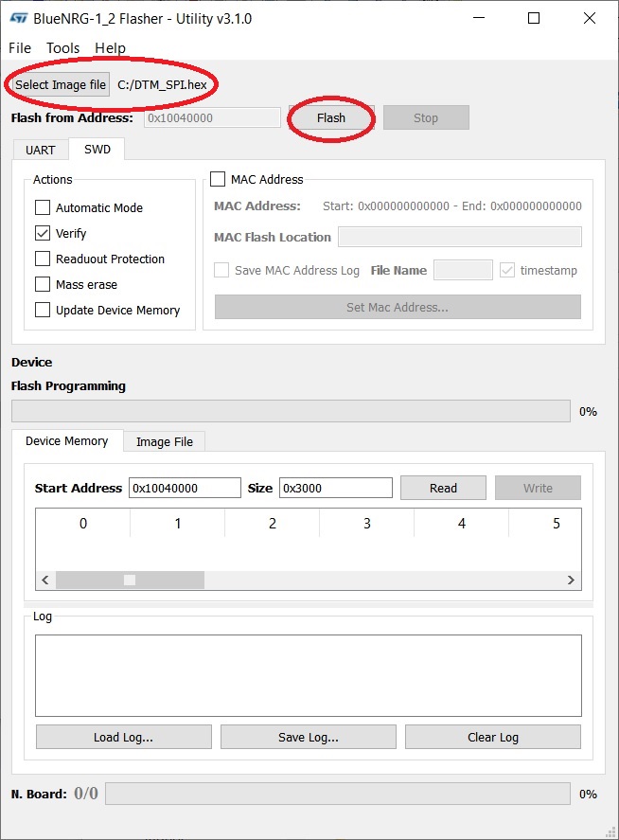Click the Stop button
Screen dimensions: 619x840
(426, 117)
